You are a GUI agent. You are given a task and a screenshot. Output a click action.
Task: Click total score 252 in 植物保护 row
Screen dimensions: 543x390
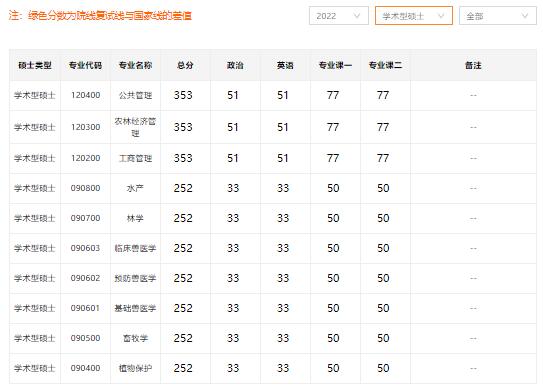coord(183,368)
